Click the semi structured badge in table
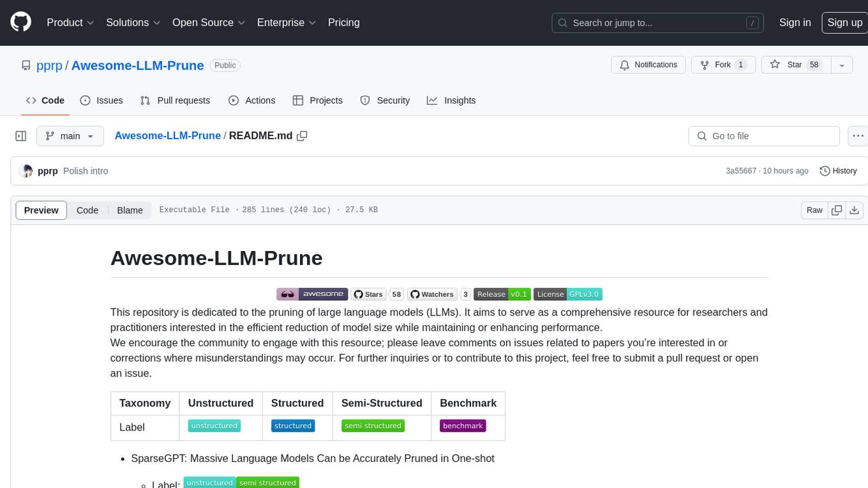Screen dimensions: 868x488 373,426
